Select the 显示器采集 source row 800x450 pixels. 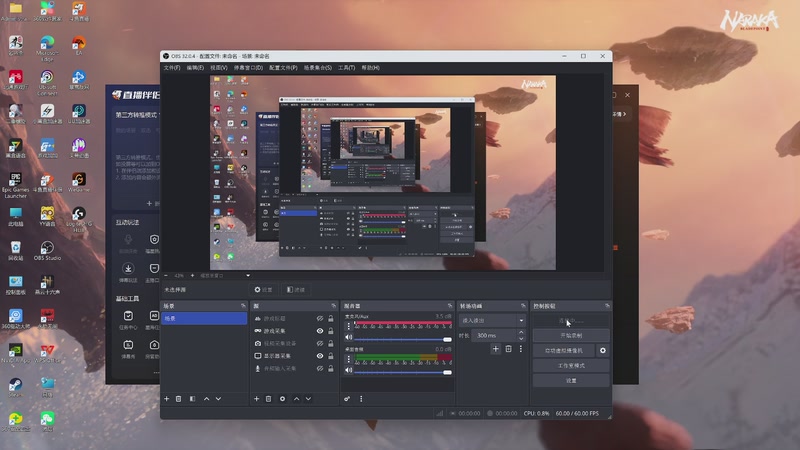pyautogui.click(x=294, y=356)
